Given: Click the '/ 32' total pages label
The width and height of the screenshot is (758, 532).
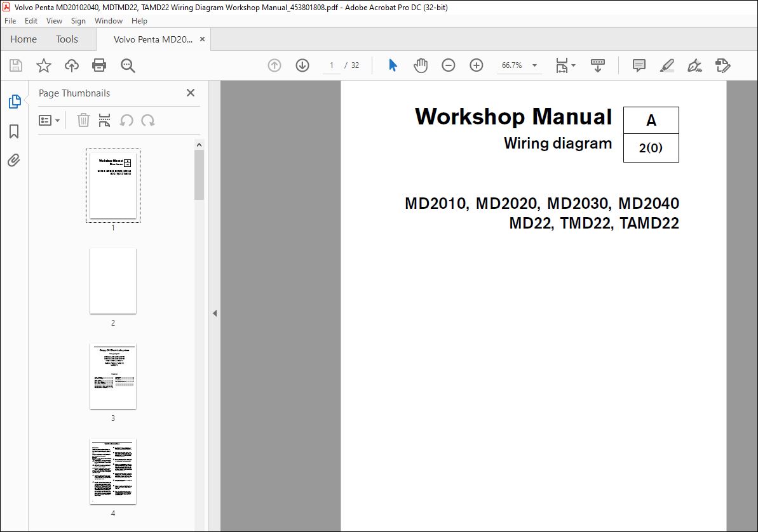Looking at the screenshot, I should (x=352, y=65).
